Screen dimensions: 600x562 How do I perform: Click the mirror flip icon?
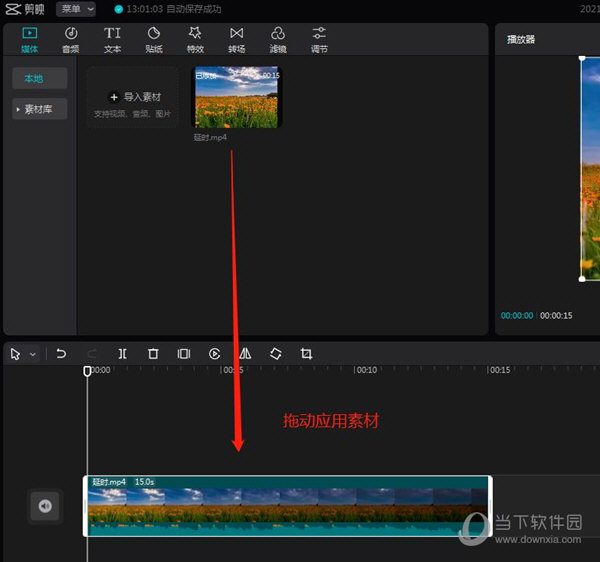[245, 353]
